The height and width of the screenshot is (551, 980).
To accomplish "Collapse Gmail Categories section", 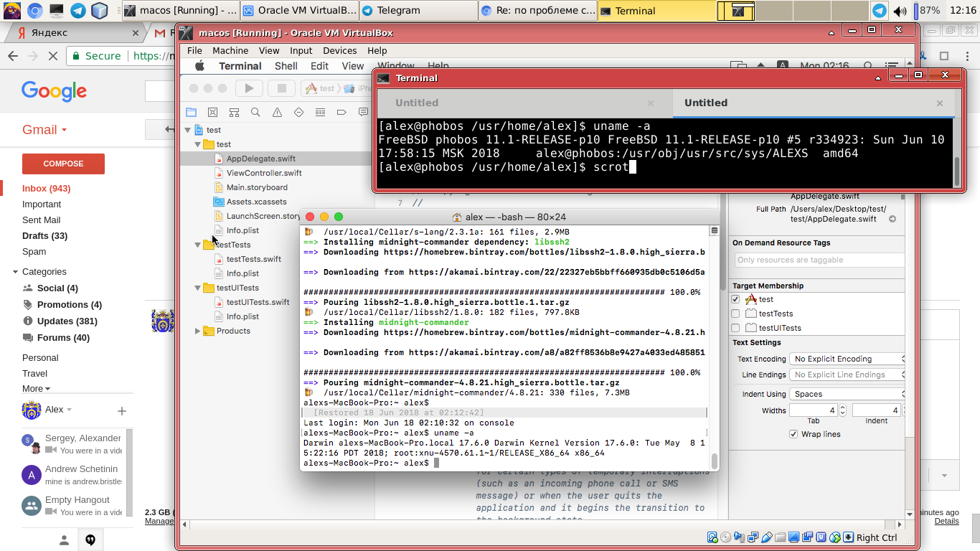I will click(x=15, y=272).
